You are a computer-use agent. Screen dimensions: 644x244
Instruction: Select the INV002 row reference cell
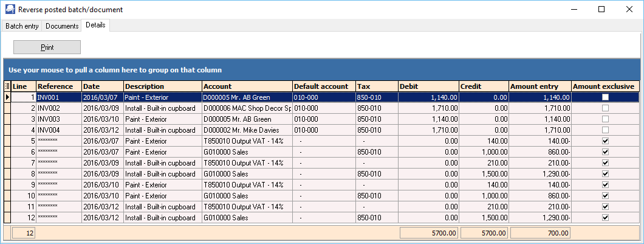(x=58, y=108)
